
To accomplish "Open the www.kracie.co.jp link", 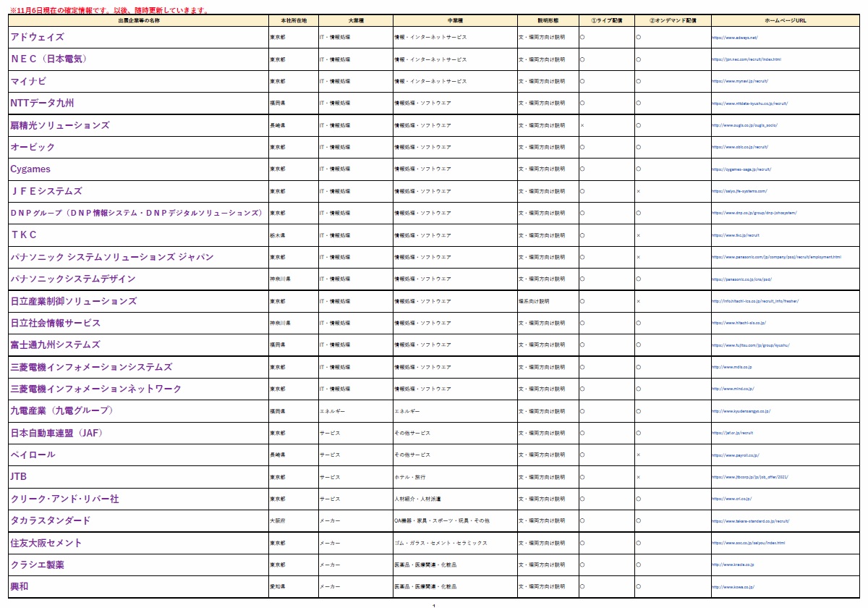I will coord(733,565).
